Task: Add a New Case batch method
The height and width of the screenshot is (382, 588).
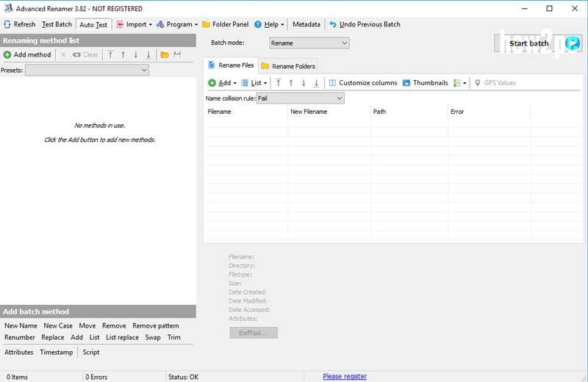Action: click(58, 325)
